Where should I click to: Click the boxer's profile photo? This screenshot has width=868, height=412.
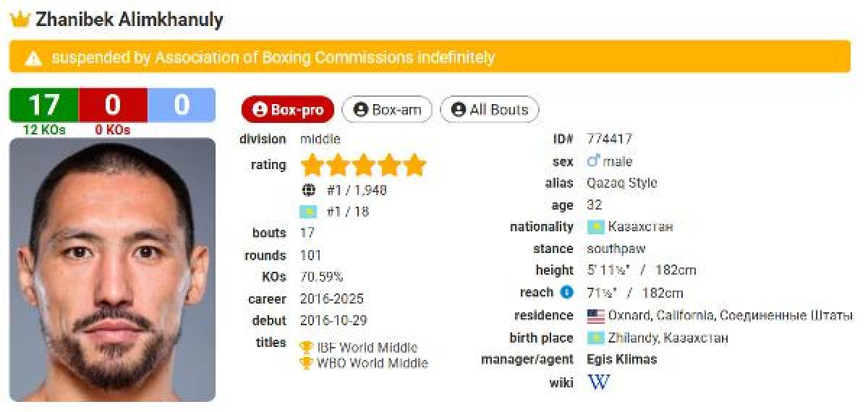(x=112, y=269)
